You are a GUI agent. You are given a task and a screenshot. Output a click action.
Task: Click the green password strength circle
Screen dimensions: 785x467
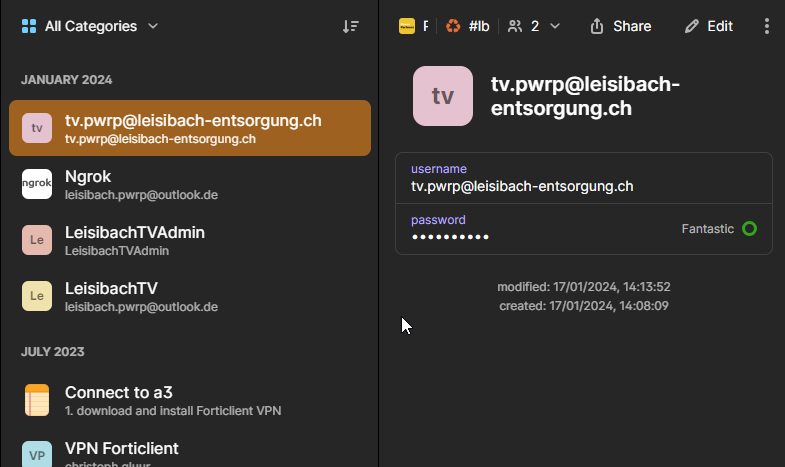click(749, 229)
